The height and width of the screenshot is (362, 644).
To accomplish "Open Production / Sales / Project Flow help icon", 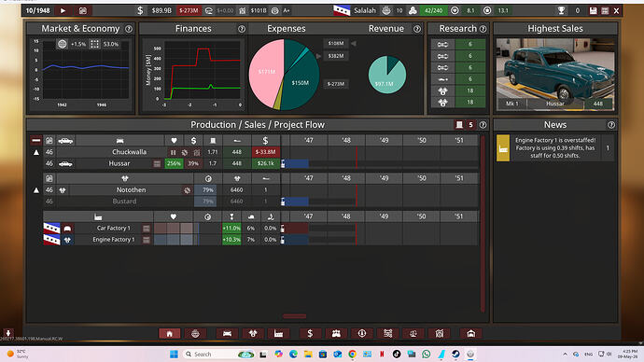I will (x=483, y=125).
